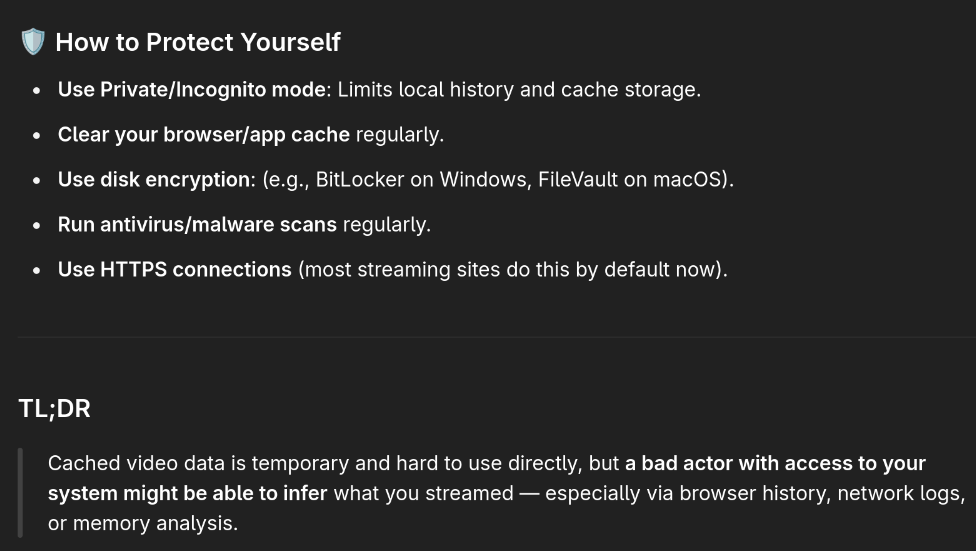Click the bullet point before 'Use HTTPS connections'
Image resolution: width=976 pixels, height=551 pixels.
(x=37, y=270)
